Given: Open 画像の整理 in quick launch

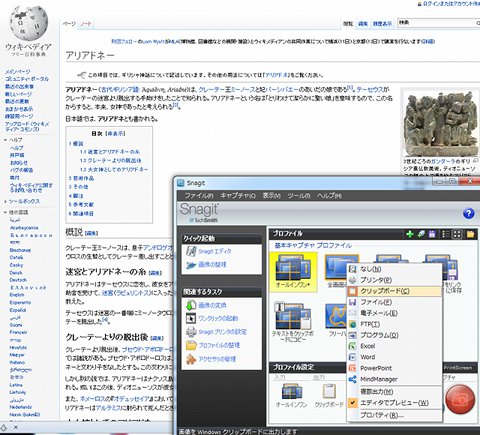Looking at the screenshot, I should pos(212,265).
